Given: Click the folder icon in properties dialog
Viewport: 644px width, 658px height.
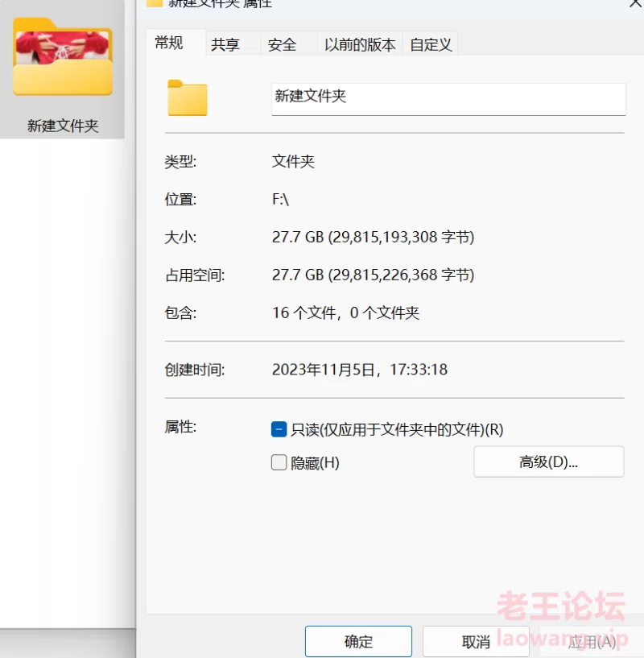Looking at the screenshot, I should pyautogui.click(x=188, y=97).
